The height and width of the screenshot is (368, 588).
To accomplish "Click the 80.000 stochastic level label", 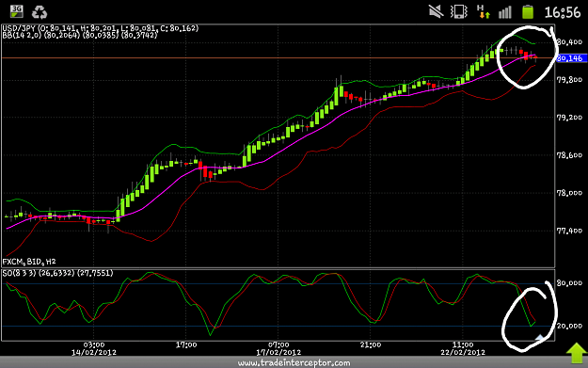I will (569, 283).
